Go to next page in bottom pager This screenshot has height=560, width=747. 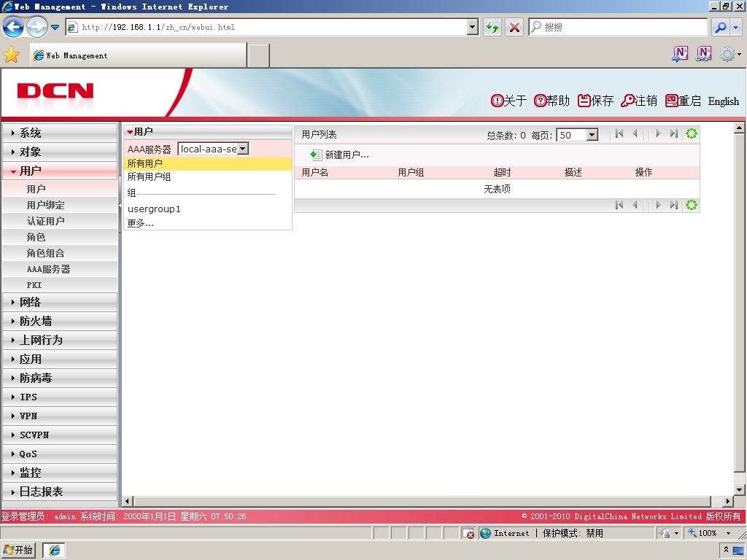pyautogui.click(x=659, y=205)
